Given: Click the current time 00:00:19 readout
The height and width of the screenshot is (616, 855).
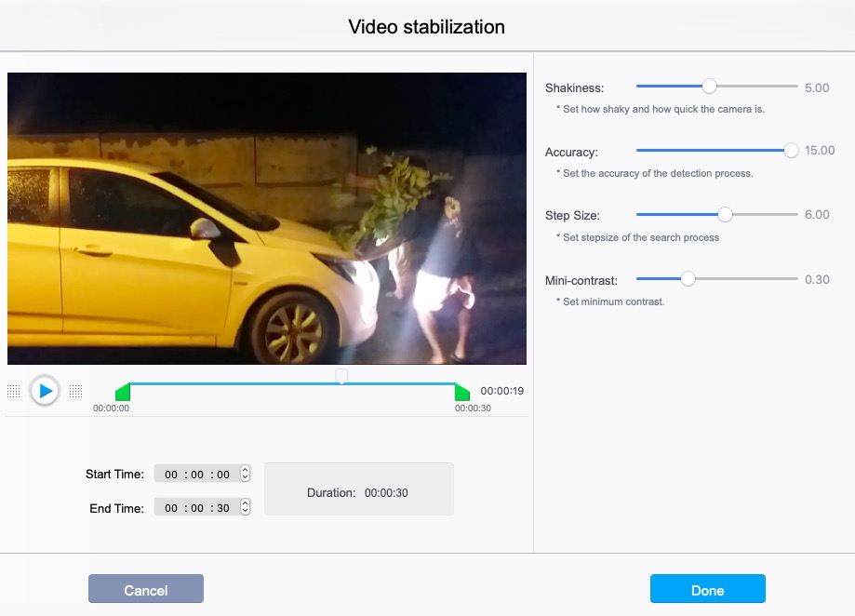Looking at the screenshot, I should 501,391.
